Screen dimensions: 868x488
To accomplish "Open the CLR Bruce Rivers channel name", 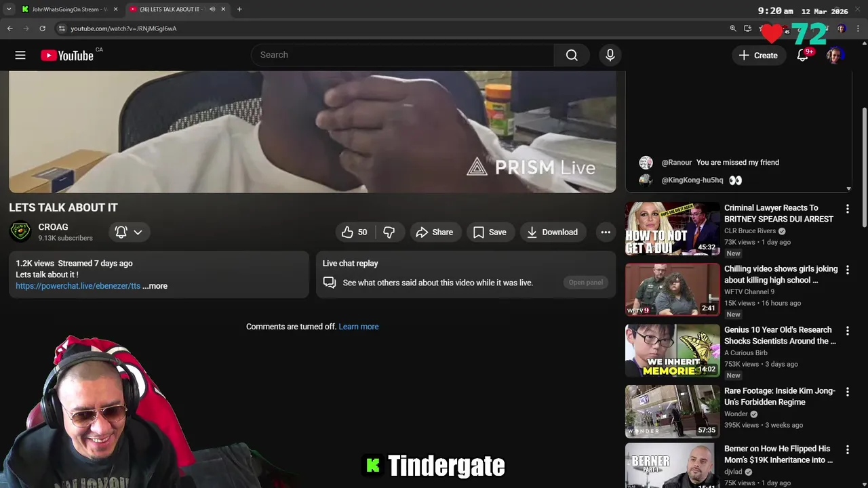I will pyautogui.click(x=750, y=231).
